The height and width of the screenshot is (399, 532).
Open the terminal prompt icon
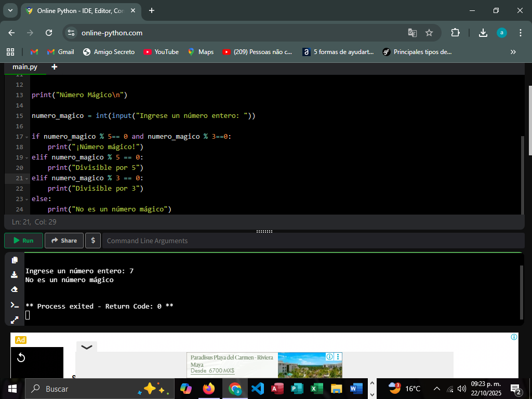click(15, 304)
